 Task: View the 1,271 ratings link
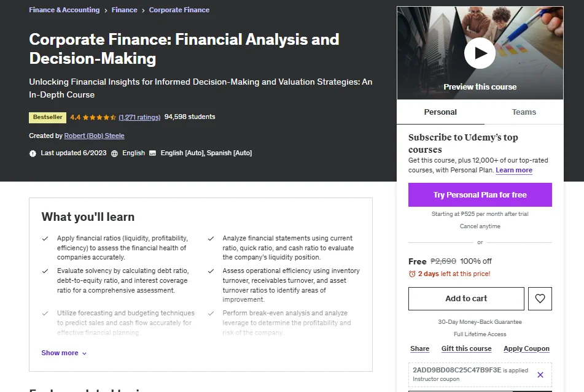tap(139, 117)
